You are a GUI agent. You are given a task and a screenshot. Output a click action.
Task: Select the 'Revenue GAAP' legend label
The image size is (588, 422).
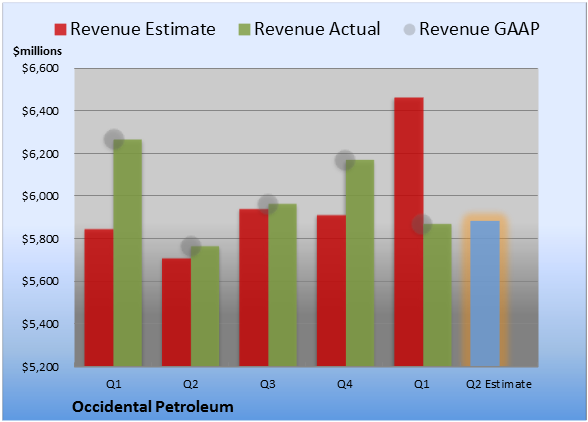(479, 29)
